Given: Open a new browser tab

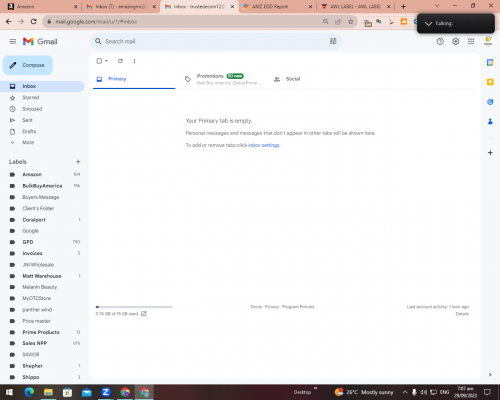Looking at the screenshot, I should tap(403, 6).
